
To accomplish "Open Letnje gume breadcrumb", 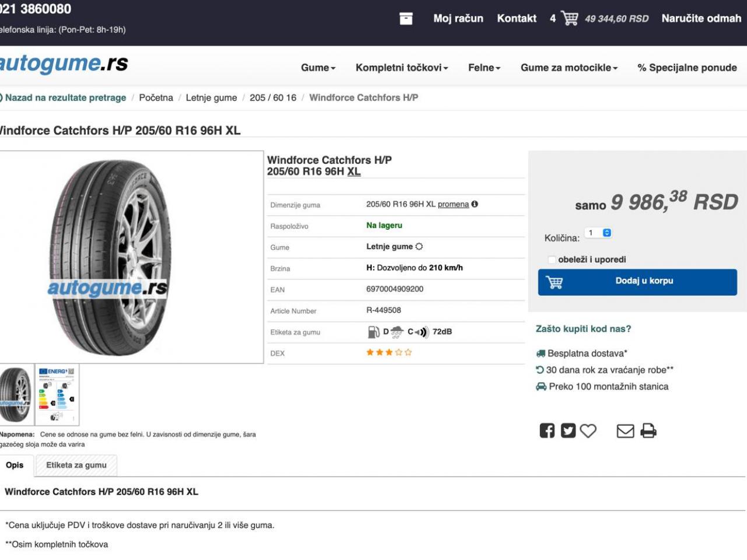I will point(211,97).
